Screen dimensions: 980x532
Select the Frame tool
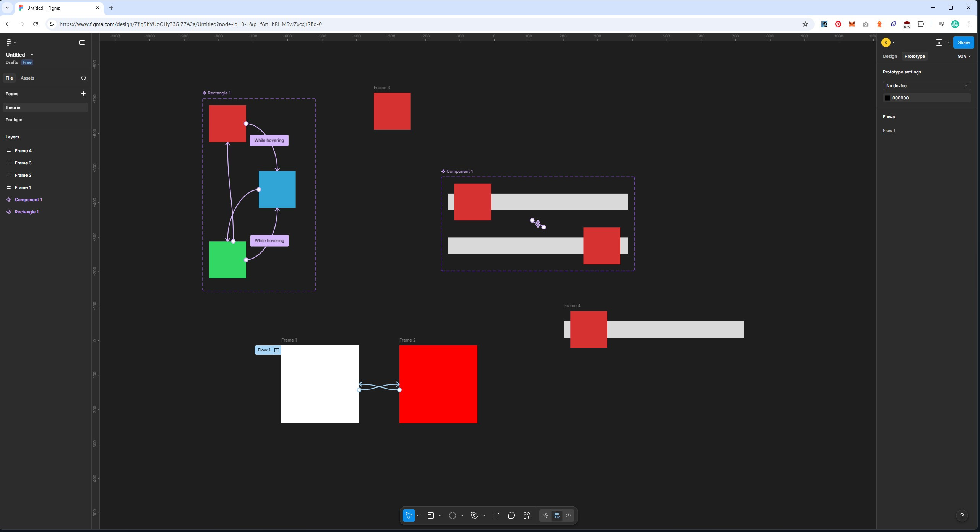431,516
